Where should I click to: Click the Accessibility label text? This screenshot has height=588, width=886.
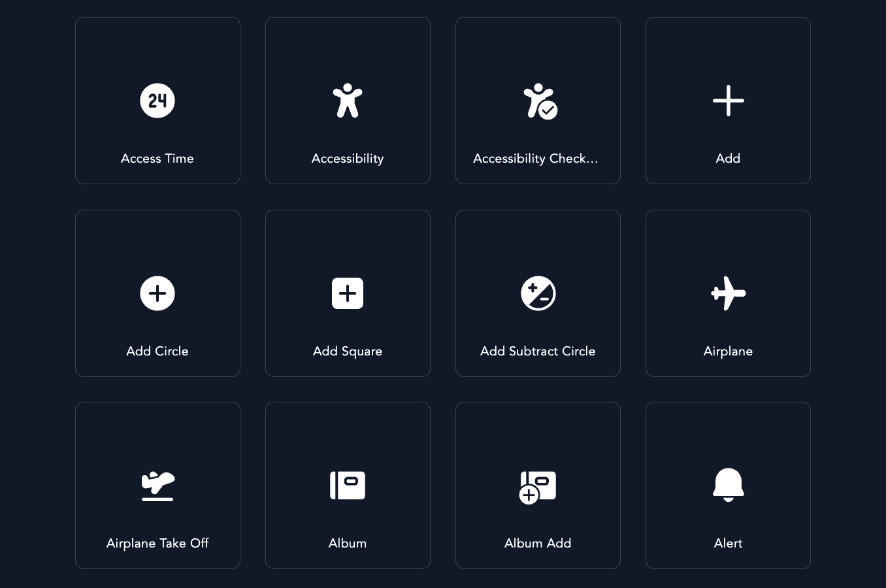tap(348, 158)
